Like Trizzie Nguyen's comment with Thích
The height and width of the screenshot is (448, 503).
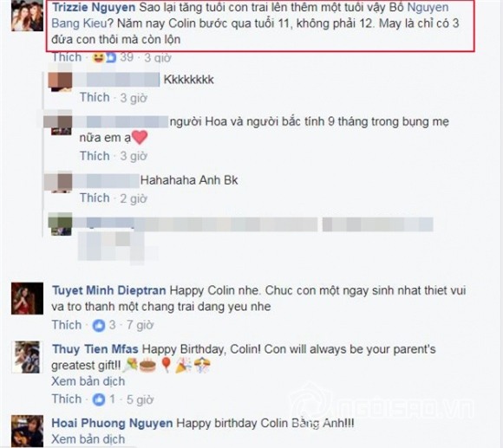tap(67, 57)
